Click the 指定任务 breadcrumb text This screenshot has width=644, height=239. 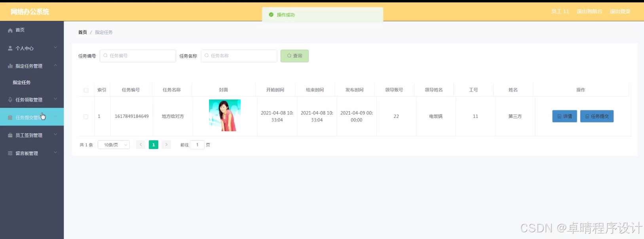(x=104, y=32)
